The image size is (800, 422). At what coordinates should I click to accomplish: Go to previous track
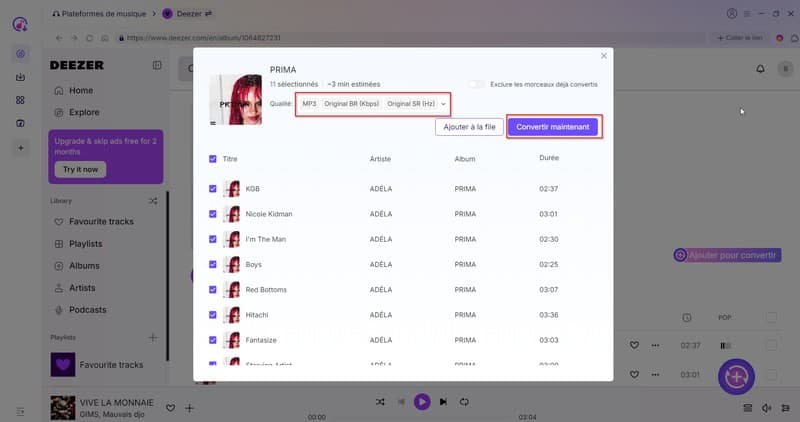tap(401, 402)
